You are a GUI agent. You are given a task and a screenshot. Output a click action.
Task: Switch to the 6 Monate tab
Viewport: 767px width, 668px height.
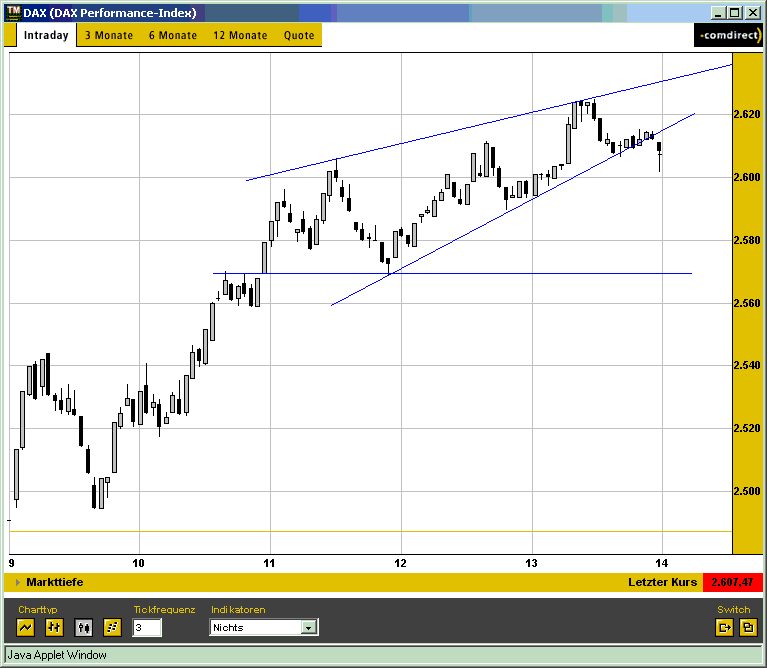coord(173,36)
